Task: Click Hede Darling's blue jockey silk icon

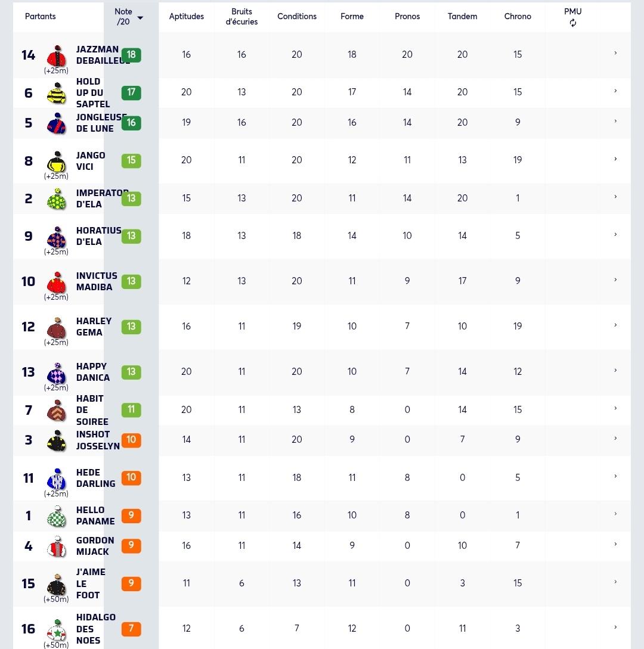Action: click(57, 479)
